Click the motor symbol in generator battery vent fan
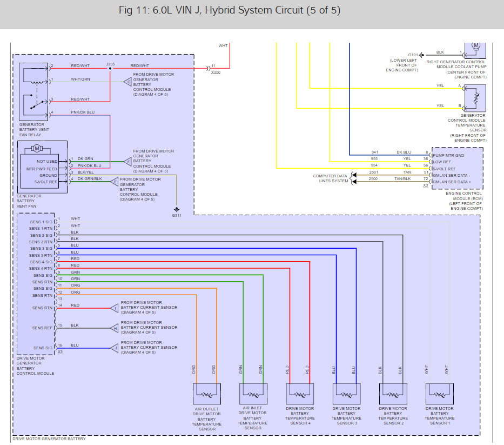Image resolution: width=504 pixels, height=445 pixels. point(37,148)
